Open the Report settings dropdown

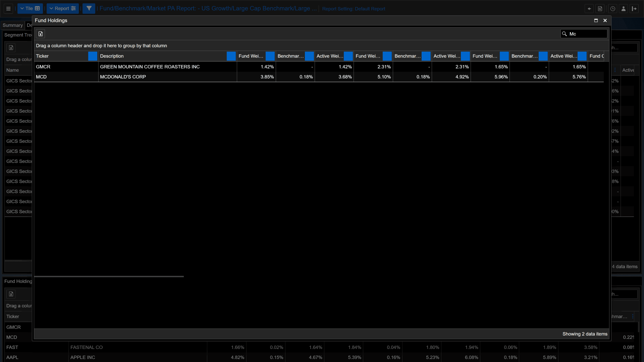point(63,9)
